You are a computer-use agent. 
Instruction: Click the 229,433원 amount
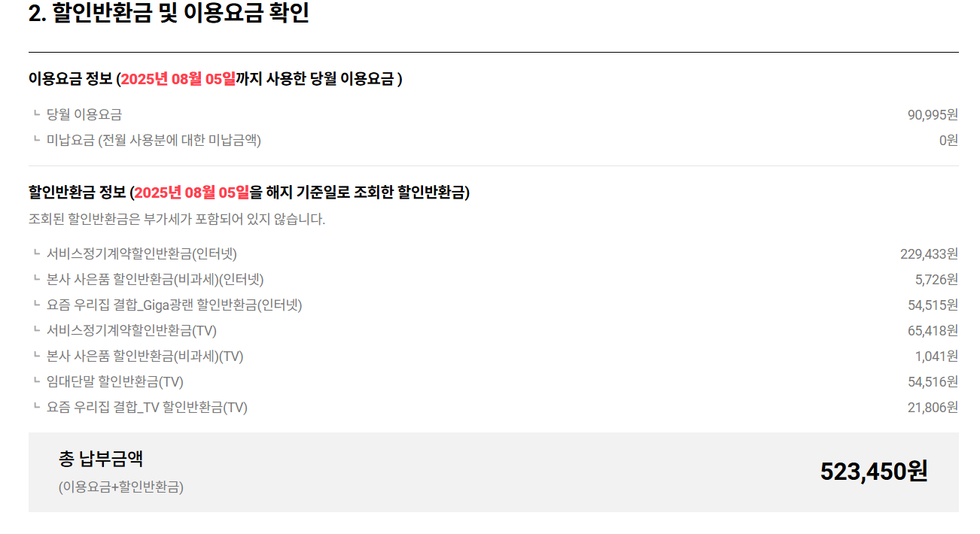click(x=929, y=253)
